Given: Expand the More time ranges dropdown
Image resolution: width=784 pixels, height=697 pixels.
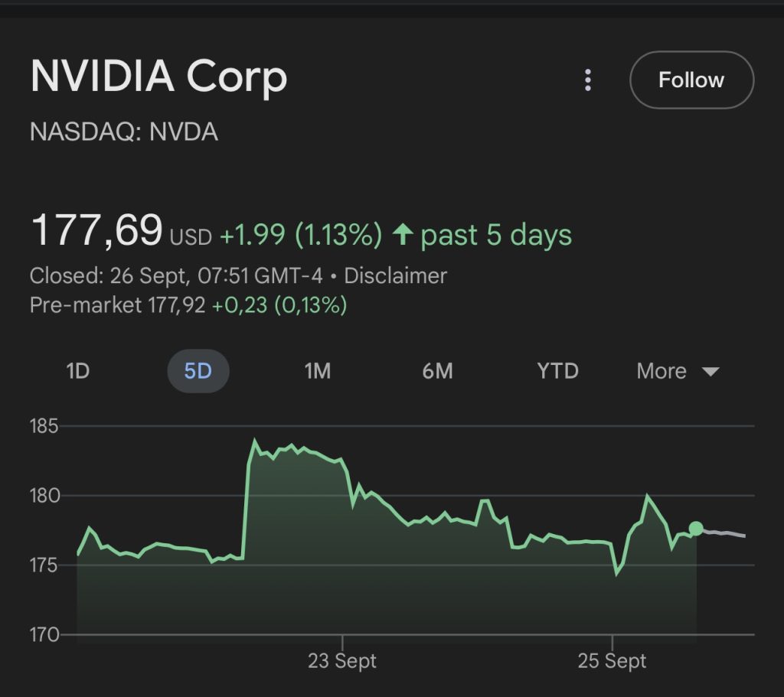Looking at the screenshot, I should 678,372.
